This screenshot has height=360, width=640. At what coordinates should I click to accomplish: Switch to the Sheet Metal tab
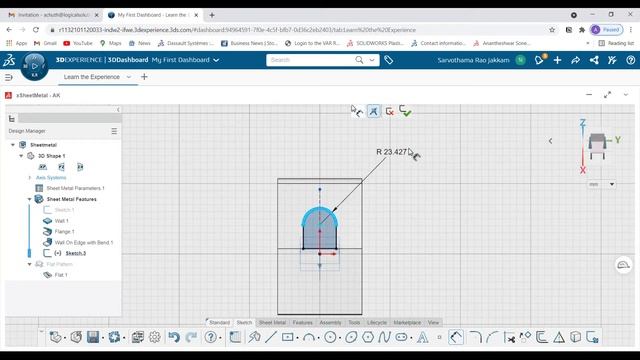[x=272, y=322]
